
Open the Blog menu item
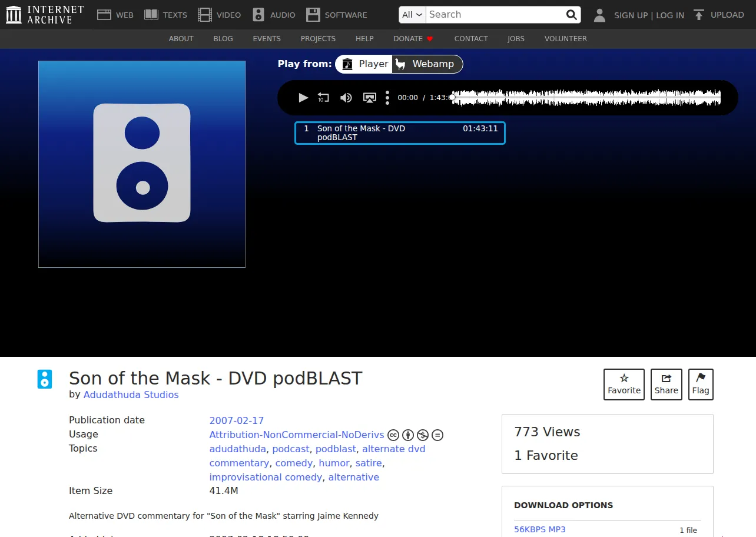[223, 39]
